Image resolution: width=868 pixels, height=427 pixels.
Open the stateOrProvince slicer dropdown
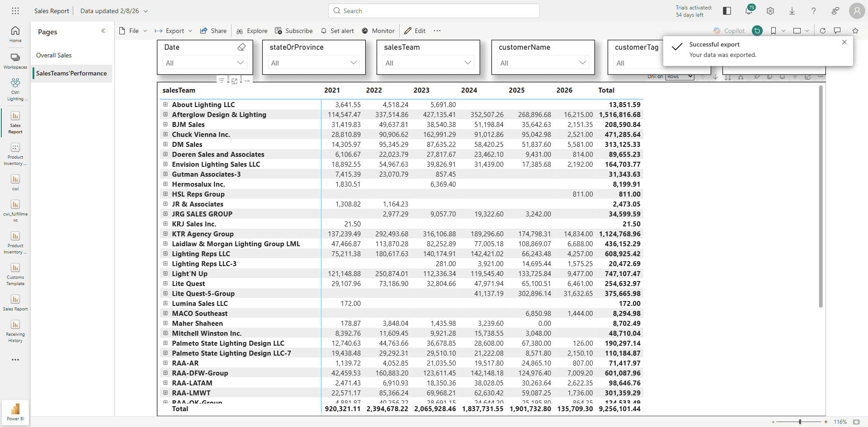(x=314, y=63)
